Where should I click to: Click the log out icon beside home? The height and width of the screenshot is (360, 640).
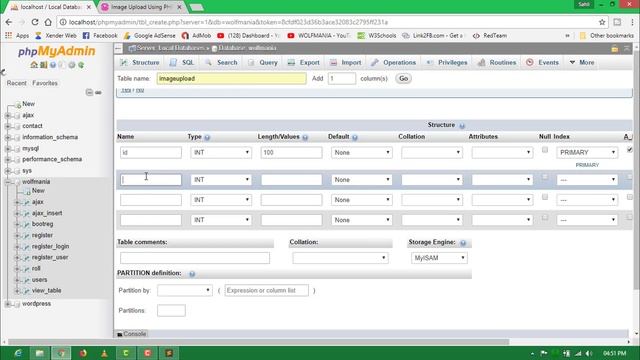[43, 65]
